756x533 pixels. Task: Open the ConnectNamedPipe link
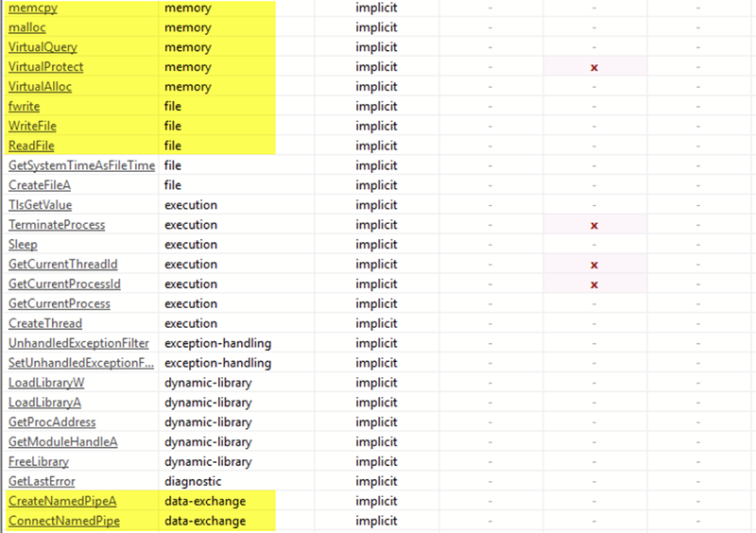(64, 521)
